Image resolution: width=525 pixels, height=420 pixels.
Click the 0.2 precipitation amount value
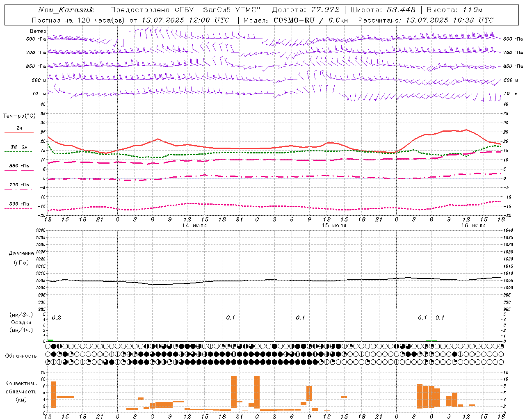57,318
